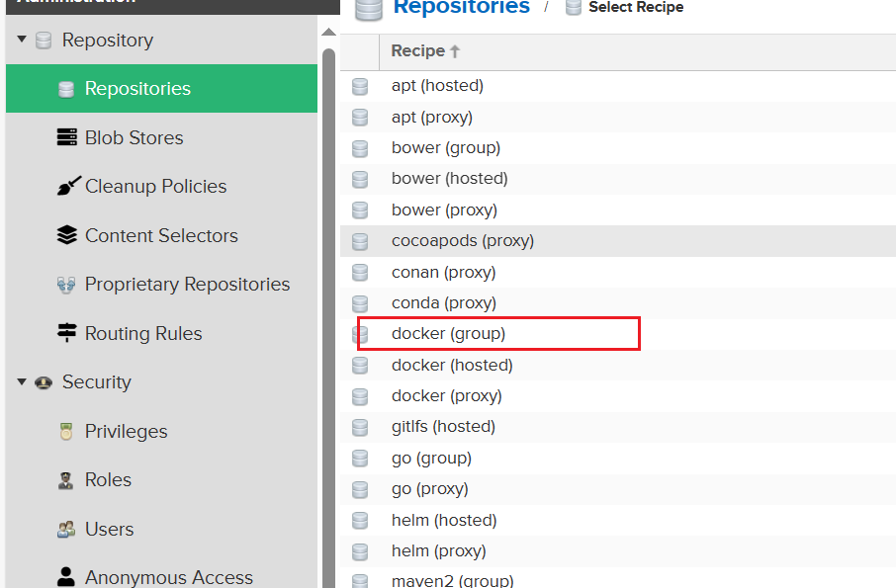Viewport: 896px width, 588px height.
Task: Select the docker (group) recipe
Action: tap(448, 334)
